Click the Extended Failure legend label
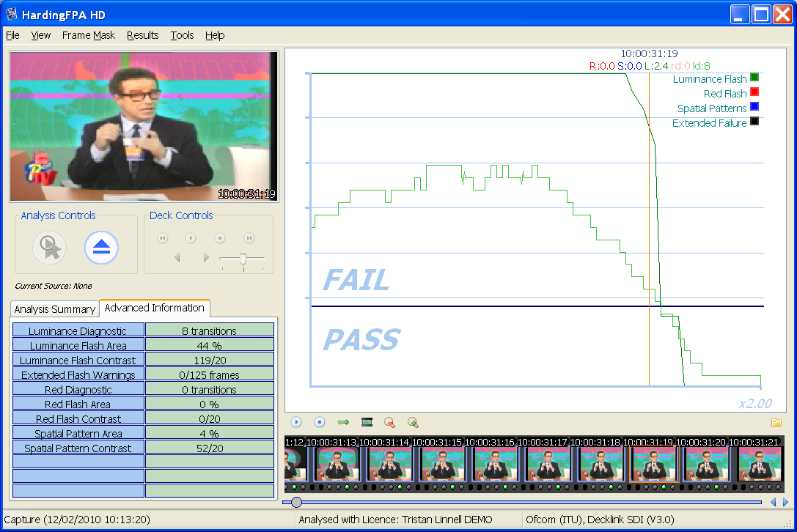The height and width of the screenshot is (532, 797). (x=710, y=123)
